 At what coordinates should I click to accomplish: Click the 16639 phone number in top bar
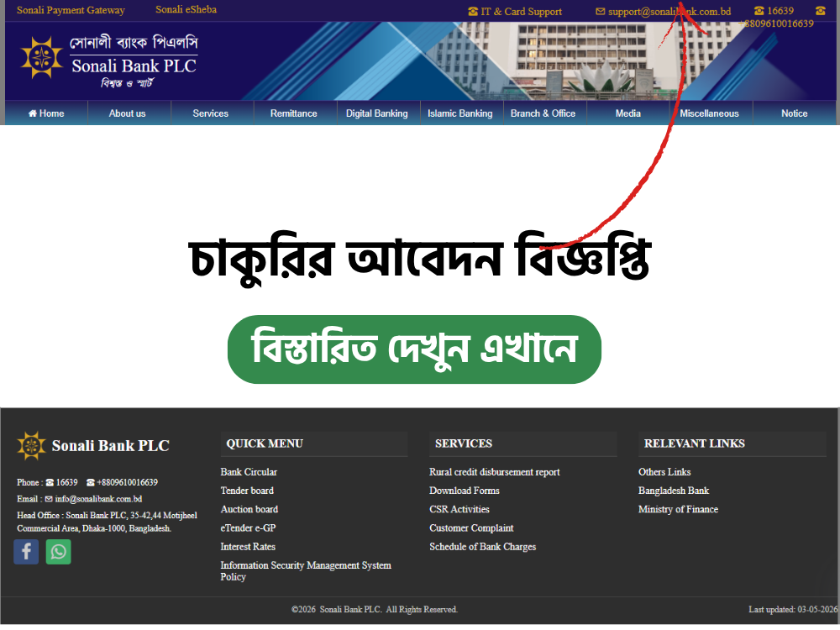click(774, 11)
